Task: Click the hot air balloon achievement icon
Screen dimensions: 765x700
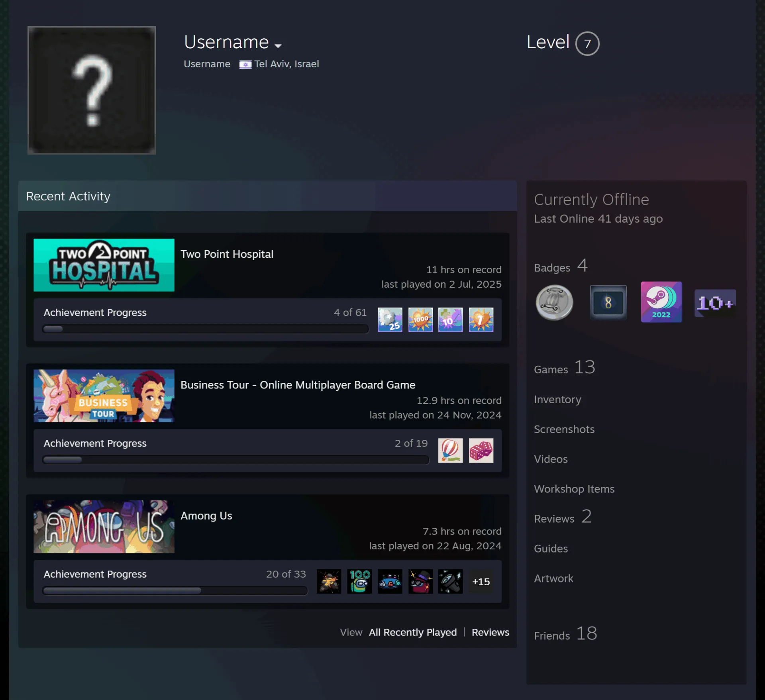Action: pos(451,450)
